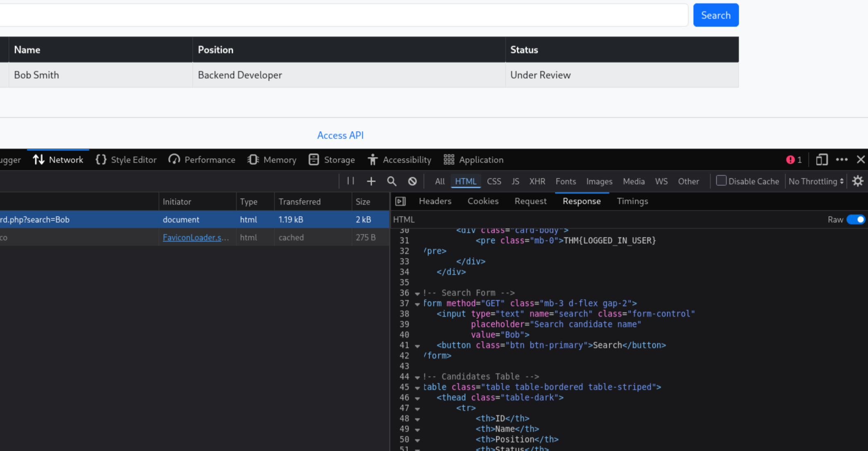The width and height of the screenshot is (868, 451).
Task: Close the developer tools panel
Action: coord(861,160)
